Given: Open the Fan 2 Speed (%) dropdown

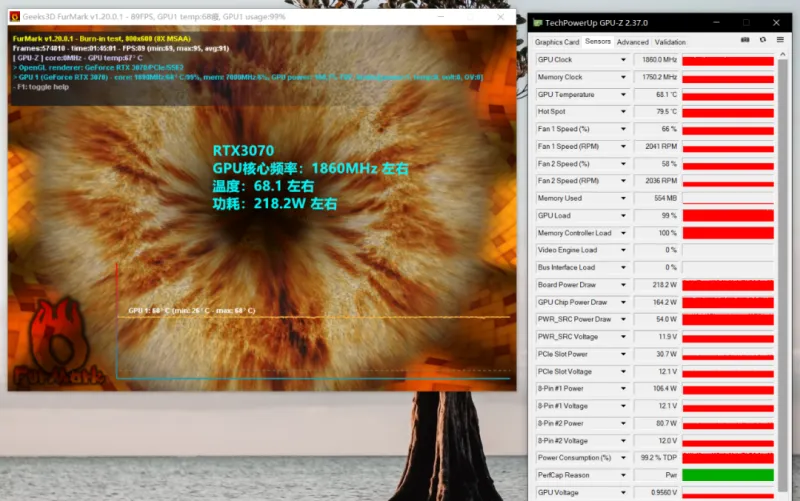Looking at the screenshot, I should pyautogui.click(x=623, y=164).
